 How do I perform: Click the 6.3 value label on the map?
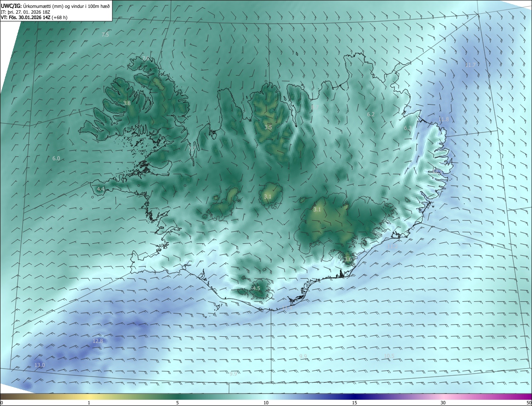click(x=408, y=129)
